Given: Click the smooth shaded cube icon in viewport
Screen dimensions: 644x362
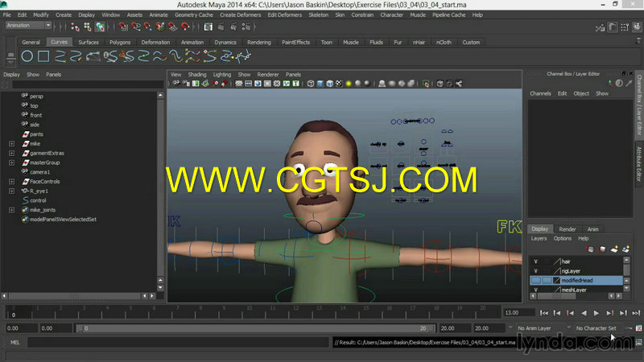Looking at the screenshot, I should tap(320, 84).
